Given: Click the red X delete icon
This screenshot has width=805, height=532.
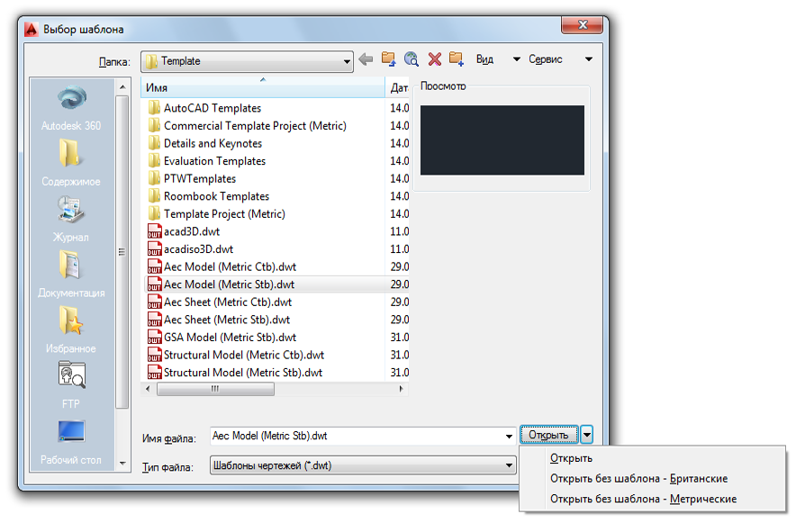Looking at the screenshot, I should 434,59.
